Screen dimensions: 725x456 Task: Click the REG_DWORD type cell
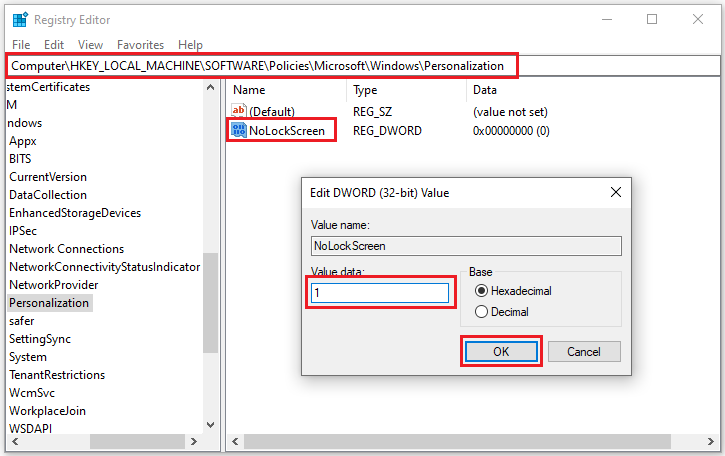coord(387,131)
